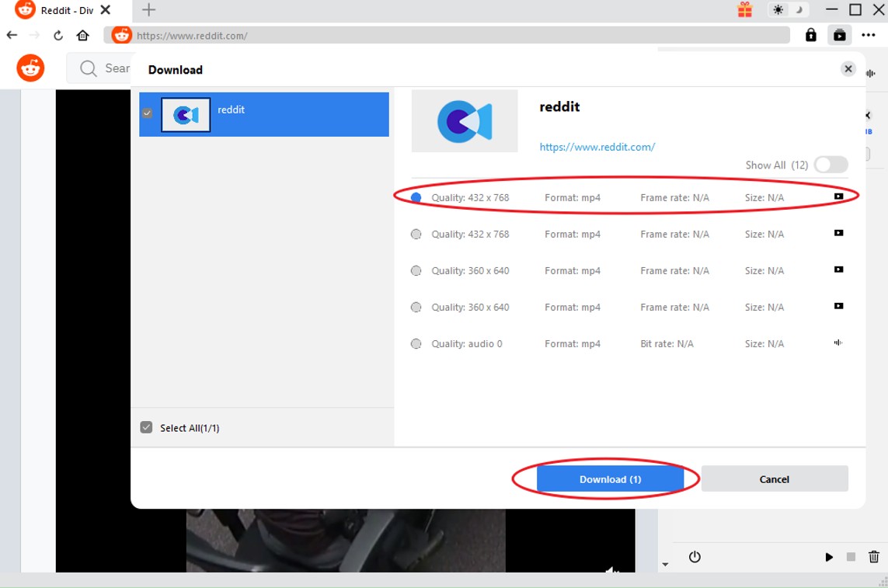Go back using the back arrow
Viewport: 888px width, 588px height.
click(x=12, y=35)
